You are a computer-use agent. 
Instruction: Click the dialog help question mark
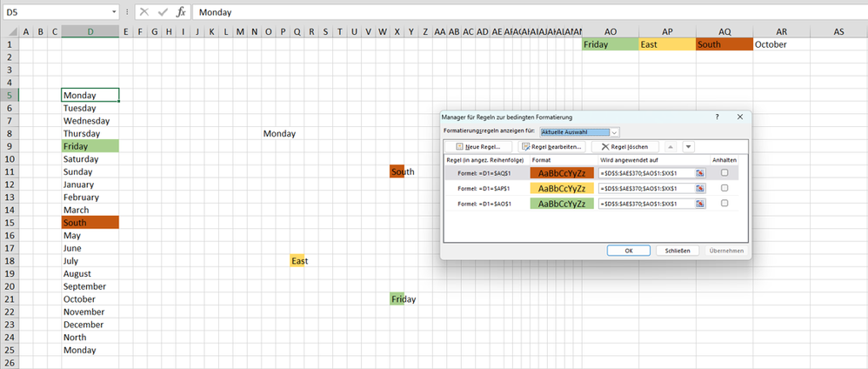coord(717,117)
